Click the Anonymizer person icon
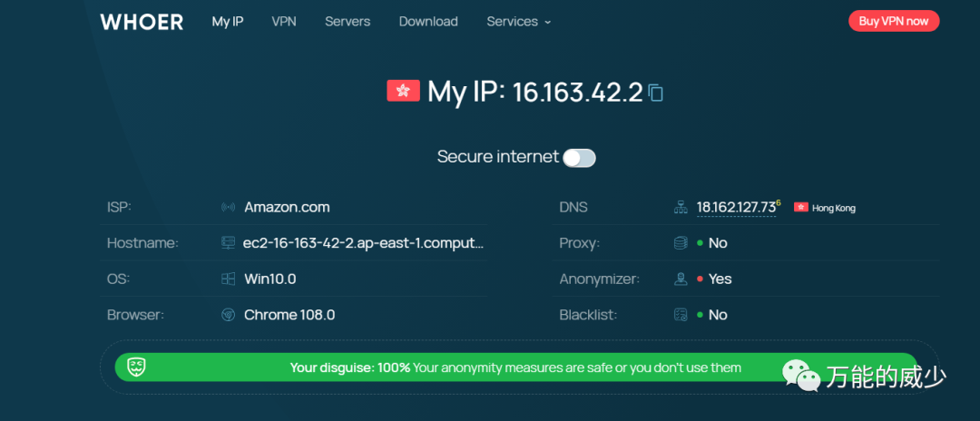This screenshot has width=980, height=421. (681, 279)
